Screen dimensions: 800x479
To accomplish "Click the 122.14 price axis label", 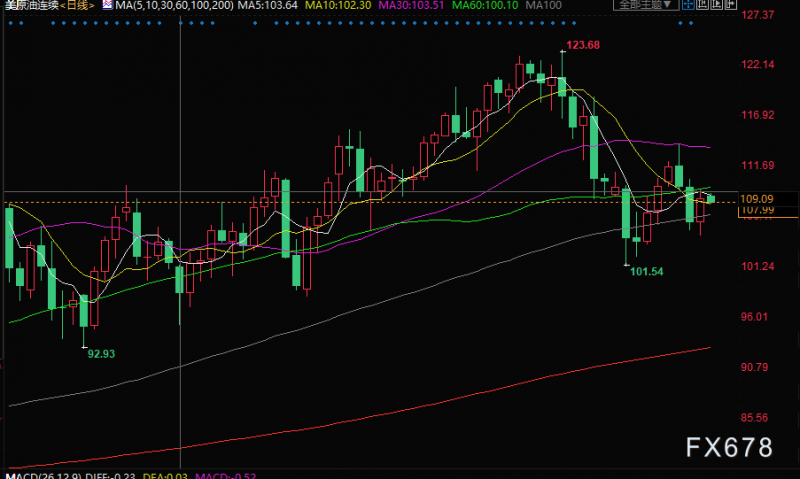I will click(757, 64).
